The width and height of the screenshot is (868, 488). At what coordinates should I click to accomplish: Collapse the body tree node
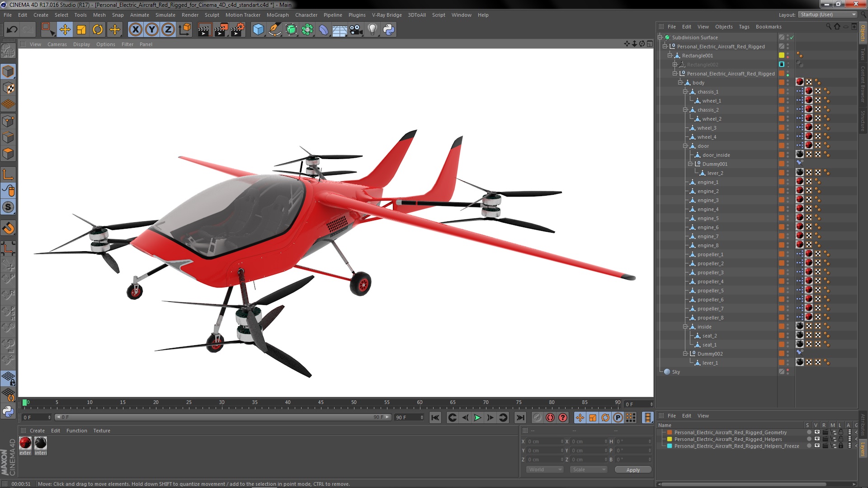tap(680, 83)
